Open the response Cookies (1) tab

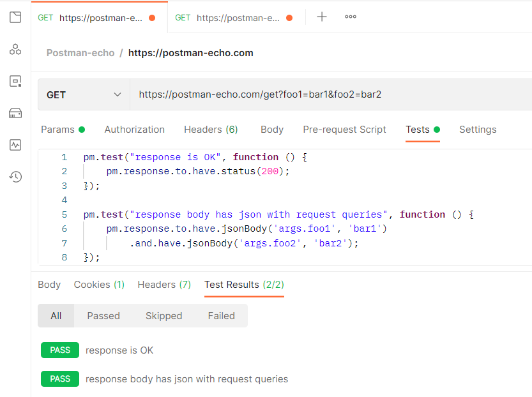pos(99,285)
